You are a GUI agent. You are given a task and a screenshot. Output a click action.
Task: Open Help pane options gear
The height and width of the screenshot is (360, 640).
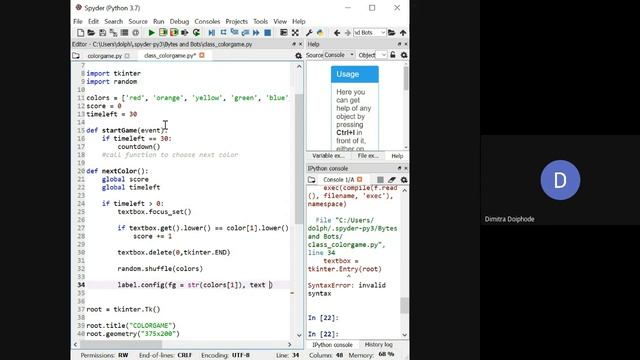point(404,55)
